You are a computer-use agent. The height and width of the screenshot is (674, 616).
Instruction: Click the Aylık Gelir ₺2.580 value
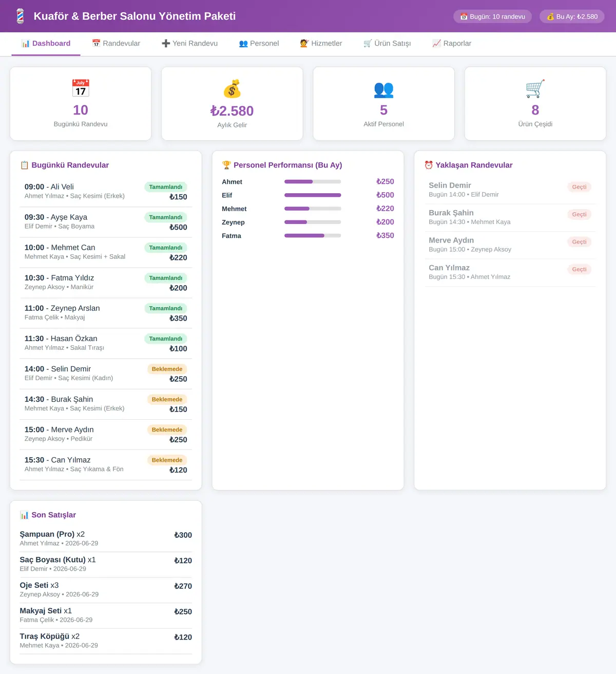pyautogui.click(x=232, y=111)
